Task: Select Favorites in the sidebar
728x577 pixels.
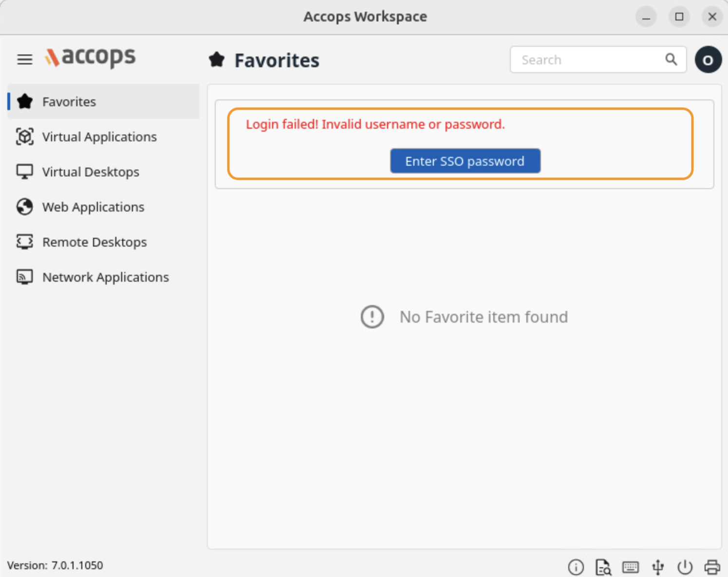Action: point(69,102)
